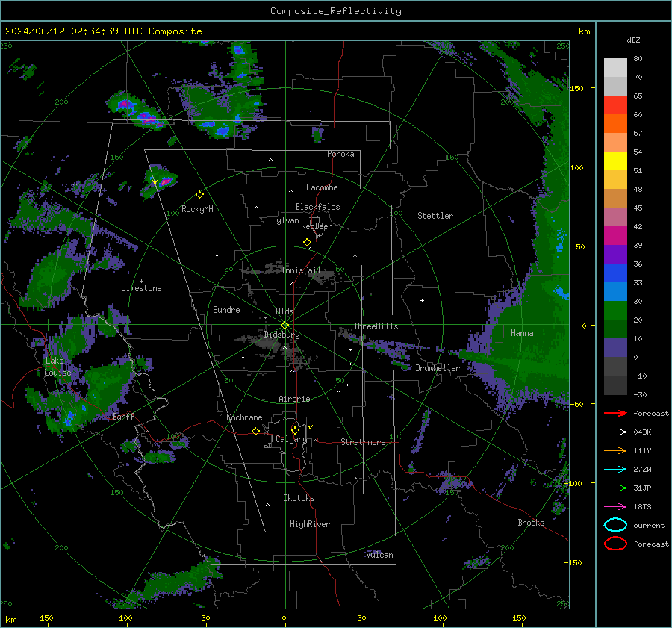Click the orange 111V arrow icon
The height and width of the screenshot is (628, 672).
[x=615, y=450]
